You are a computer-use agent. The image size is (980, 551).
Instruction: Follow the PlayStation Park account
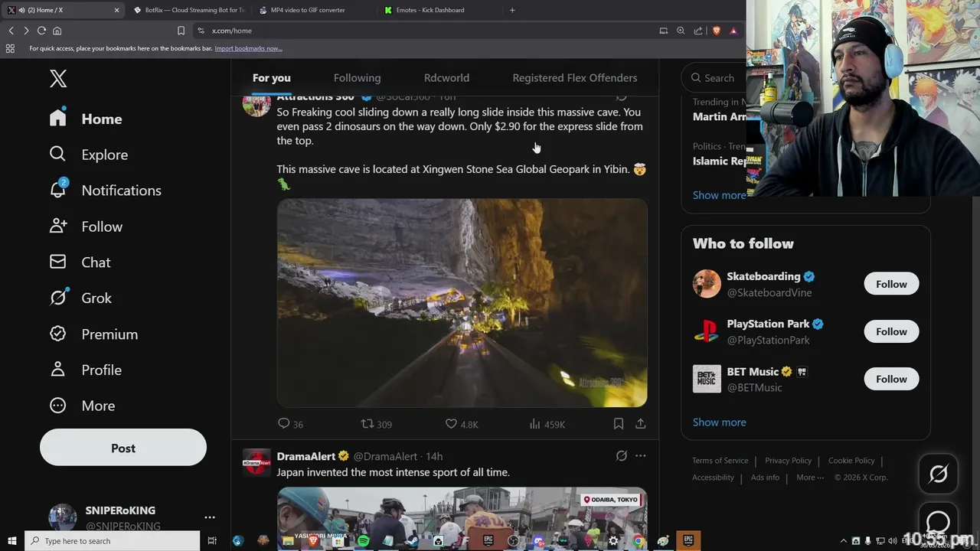coord(891,331)
